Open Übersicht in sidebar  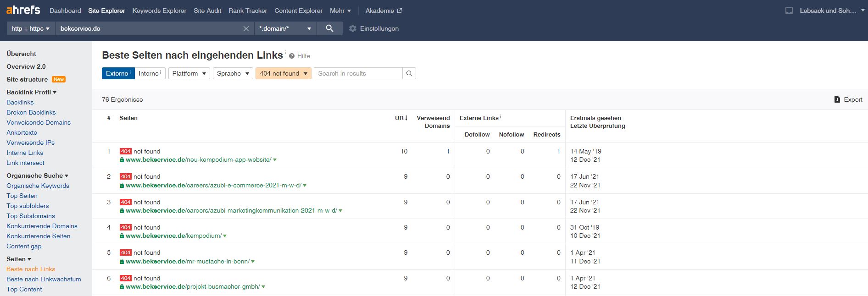coord(21,54)
